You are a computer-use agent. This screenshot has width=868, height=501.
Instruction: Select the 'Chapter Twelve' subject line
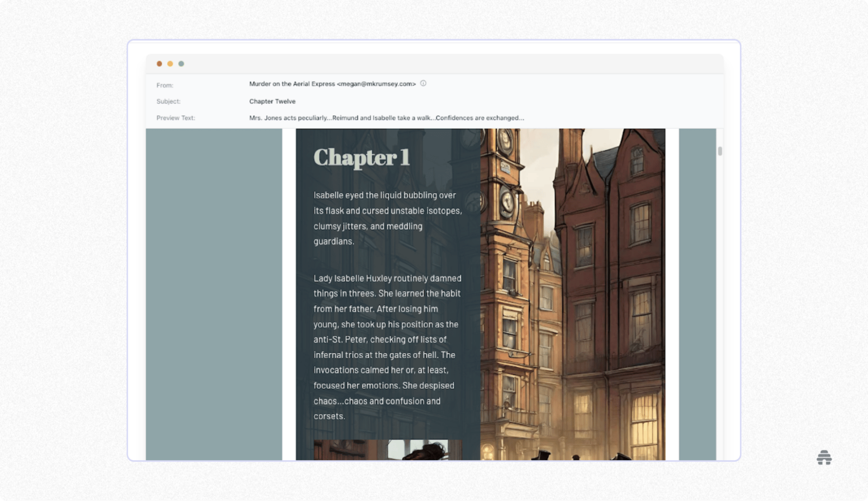point(273,101)
